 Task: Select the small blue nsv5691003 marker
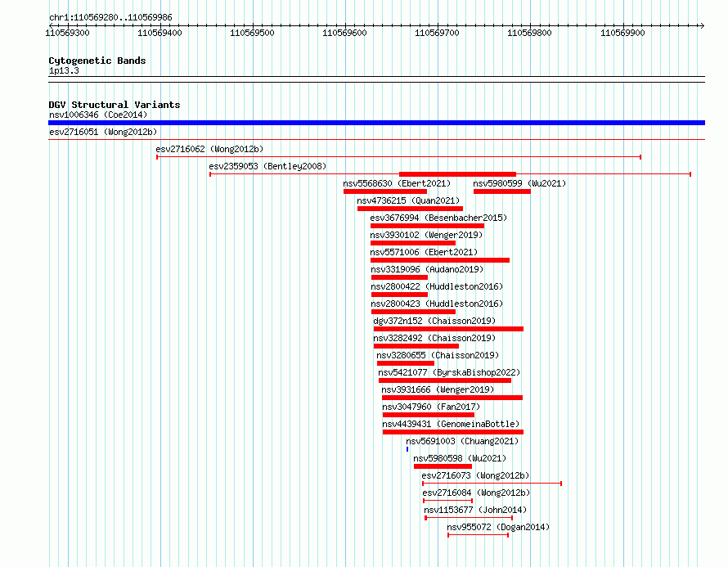pyautogui.click(x=407, y=449)
